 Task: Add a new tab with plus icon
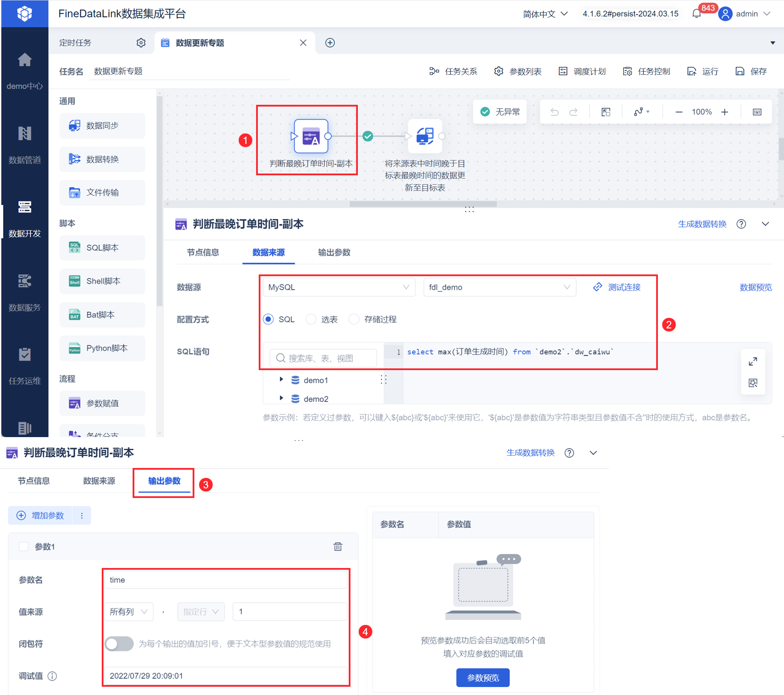[330, 43]
